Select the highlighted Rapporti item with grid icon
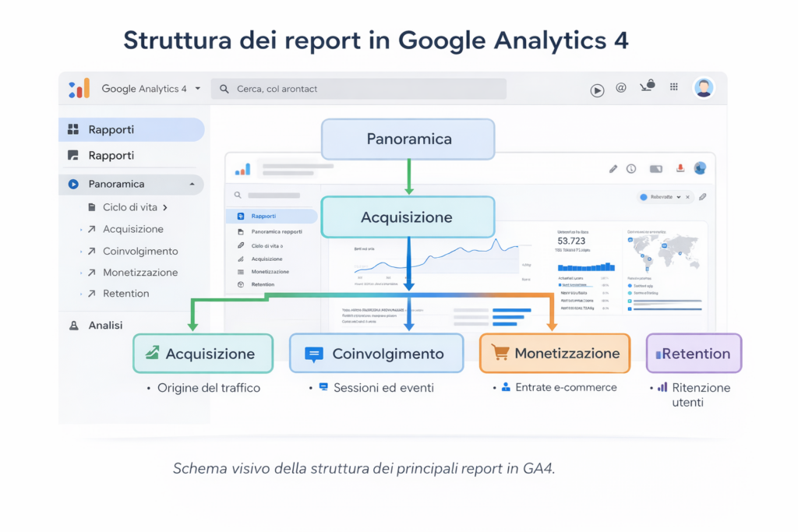 (x=132, y=130)
